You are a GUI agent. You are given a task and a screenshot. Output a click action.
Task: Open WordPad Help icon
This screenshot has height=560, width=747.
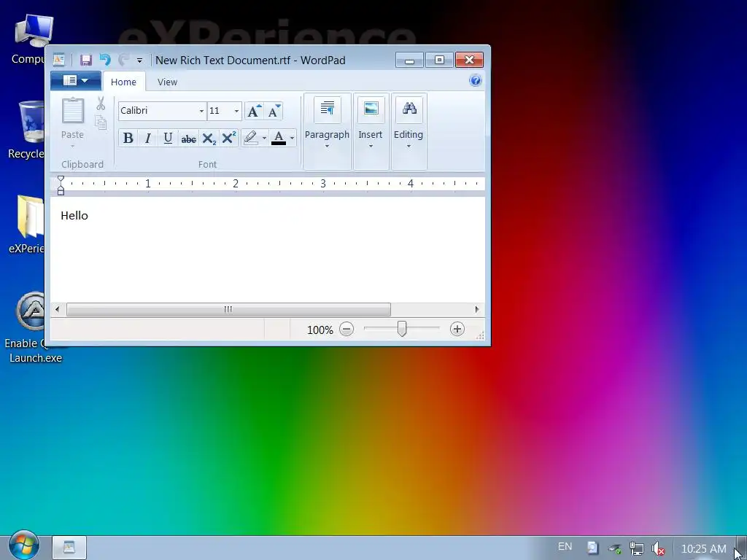476,80
